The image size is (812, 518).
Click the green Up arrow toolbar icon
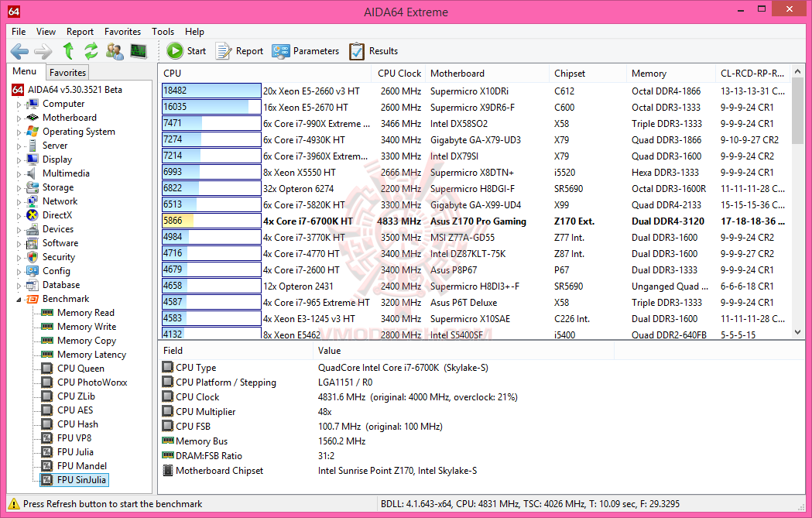click(x=68, y=51)
